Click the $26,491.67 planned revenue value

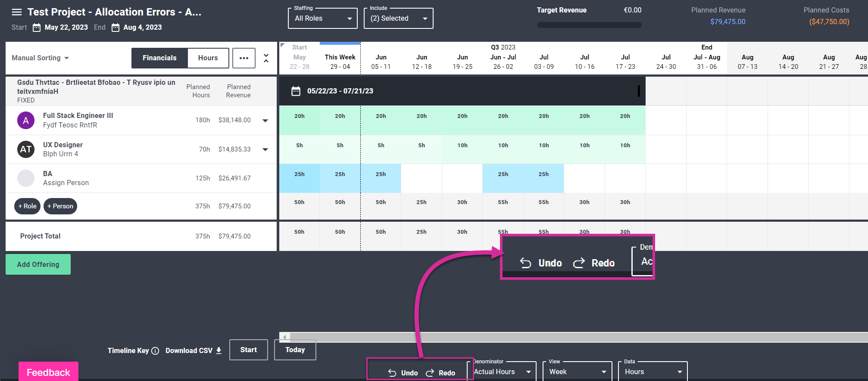(x=234, y=178)
